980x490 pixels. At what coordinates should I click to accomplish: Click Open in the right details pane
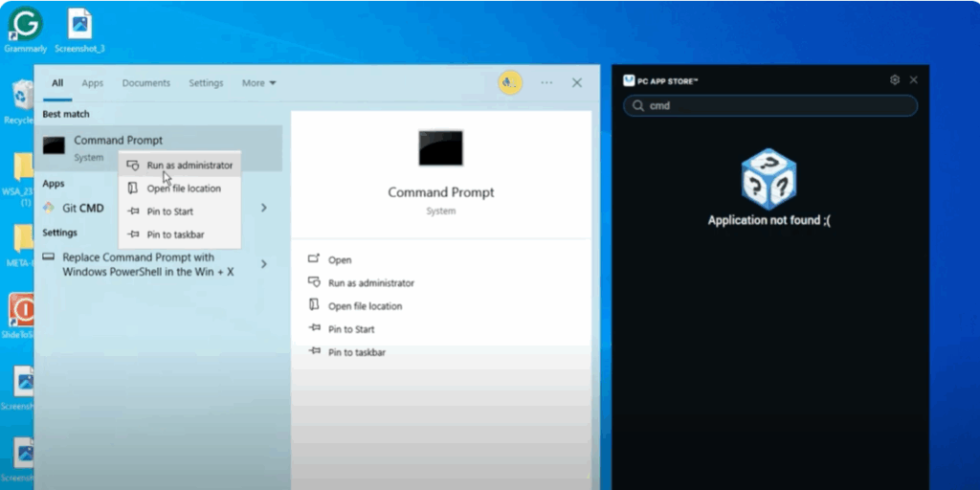340,260
